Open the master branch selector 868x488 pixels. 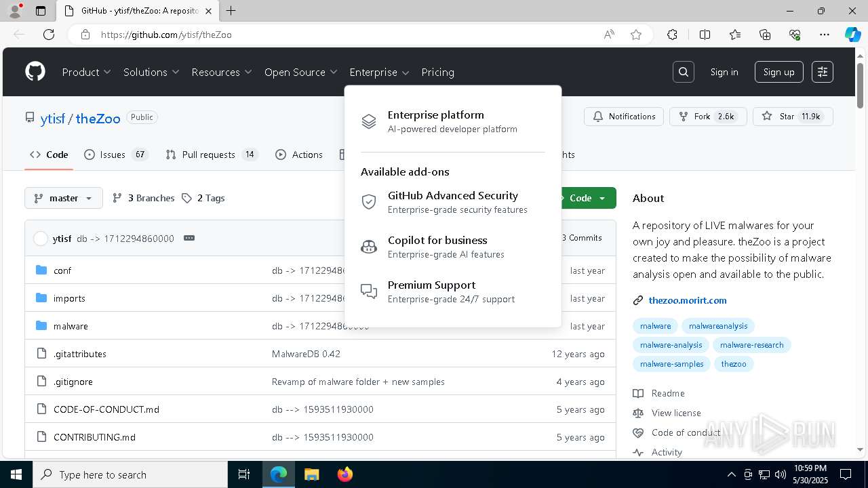64,198
